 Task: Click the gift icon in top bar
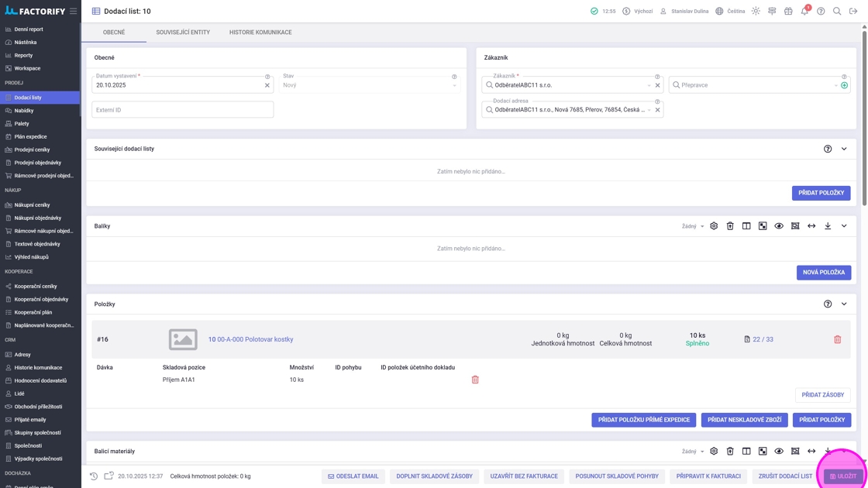[788, 12]
